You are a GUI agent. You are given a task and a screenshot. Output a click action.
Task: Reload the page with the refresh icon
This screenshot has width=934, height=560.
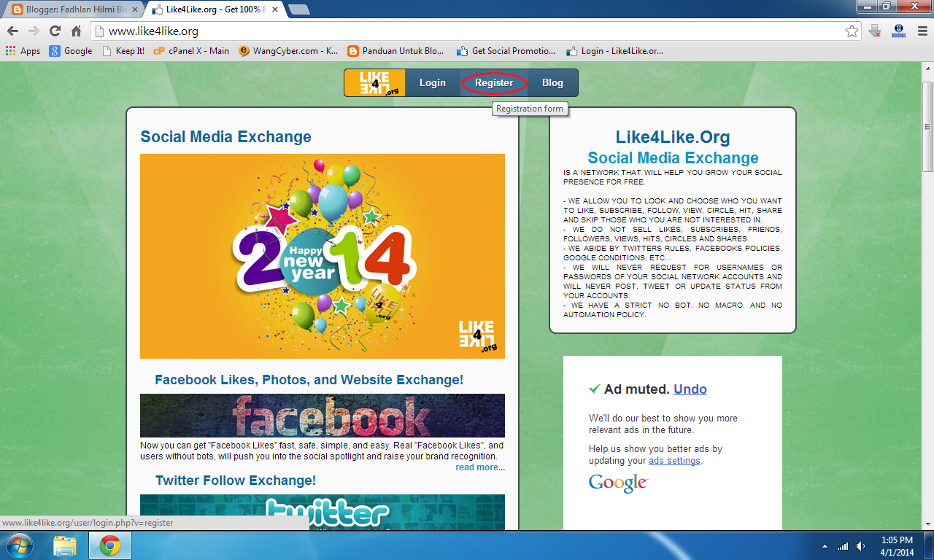(55, 31)
